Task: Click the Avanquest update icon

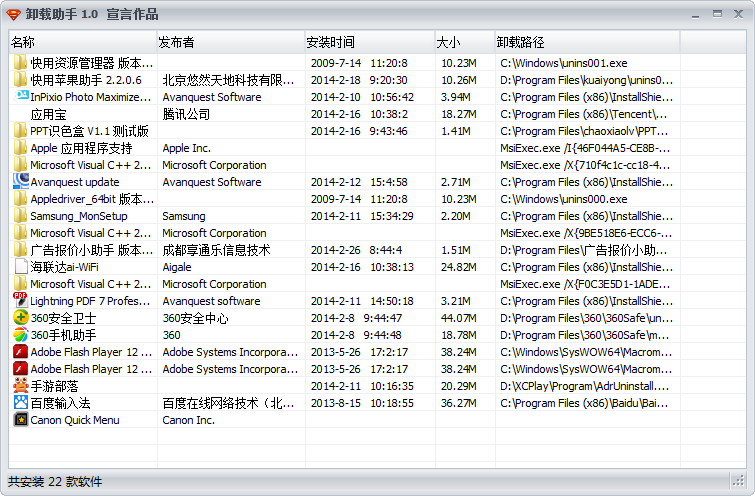Action: point(20,182)
